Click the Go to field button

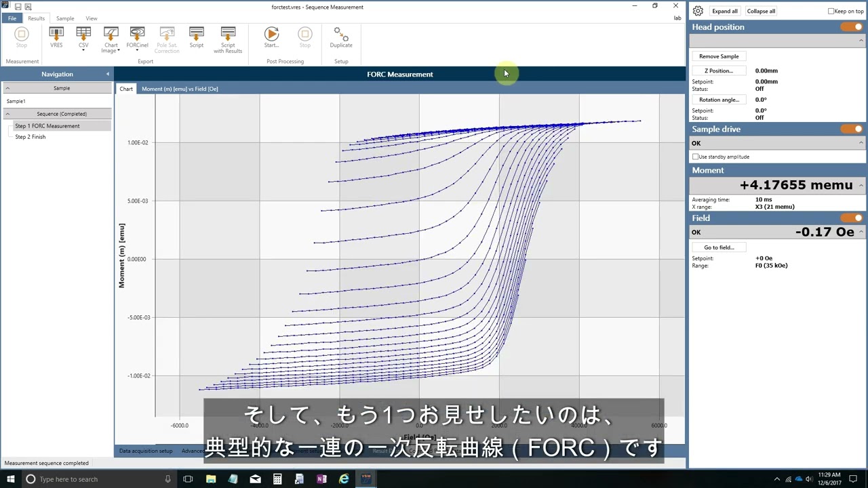719,247
